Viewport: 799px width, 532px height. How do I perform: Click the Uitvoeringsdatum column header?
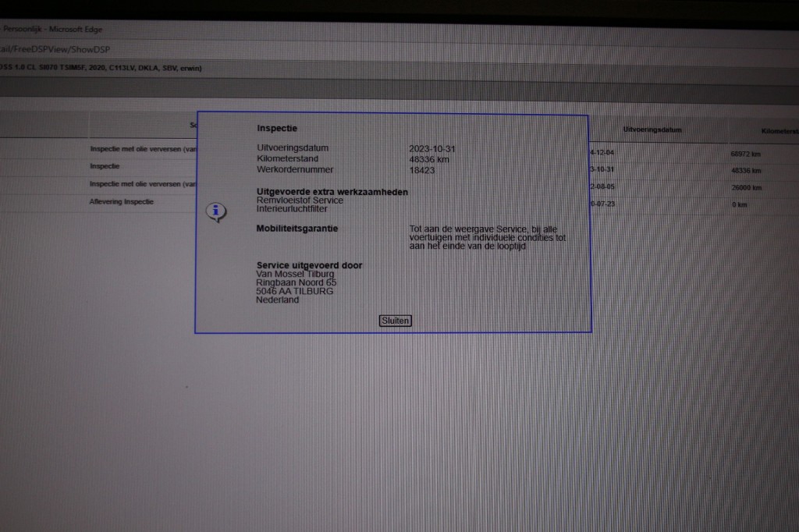(652, 129)
